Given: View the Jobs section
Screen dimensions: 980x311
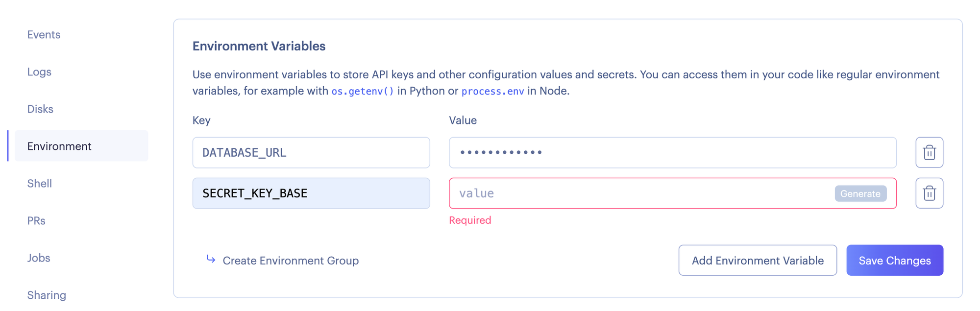Looking at the screenshot, I should click(x=39, y=258).
